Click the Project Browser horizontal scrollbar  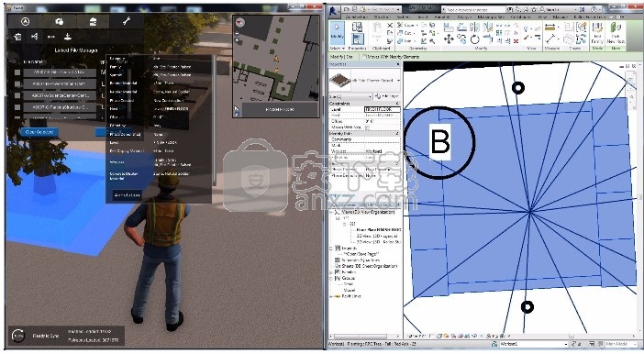click(x=364, y=337)
